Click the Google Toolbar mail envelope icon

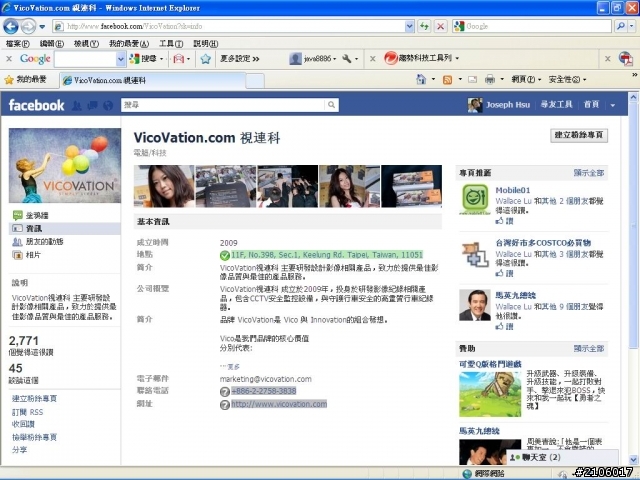point(179,59)
